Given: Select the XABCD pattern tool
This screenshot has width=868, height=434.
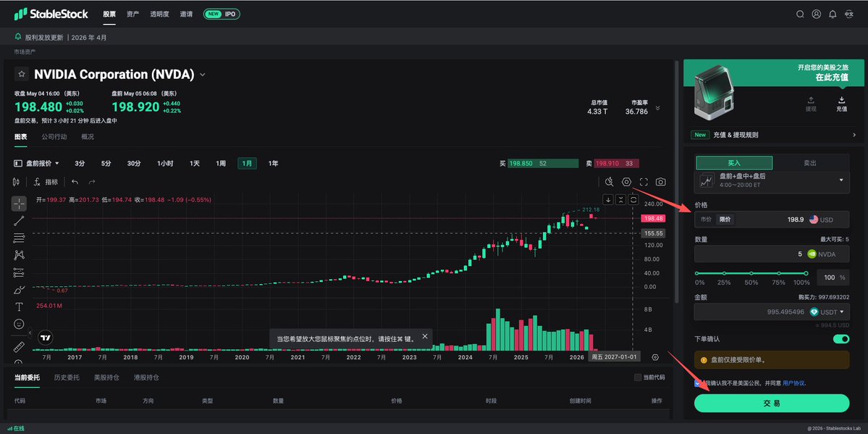Looking at the screenshot, I should [x=19, y=255].
